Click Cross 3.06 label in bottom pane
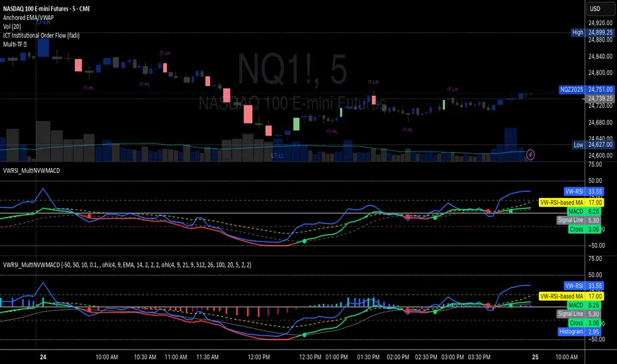The width and height of the screenshot is (617, 364). tap(585, 323)
